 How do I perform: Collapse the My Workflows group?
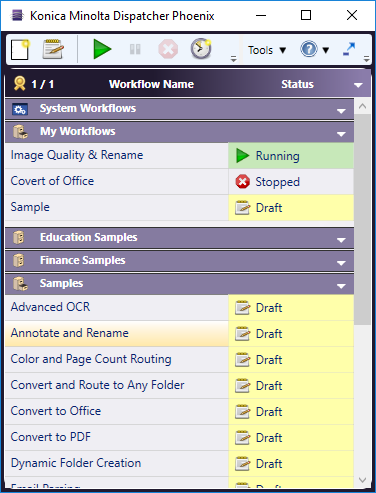pyautogui.click(x=341, y=134)
